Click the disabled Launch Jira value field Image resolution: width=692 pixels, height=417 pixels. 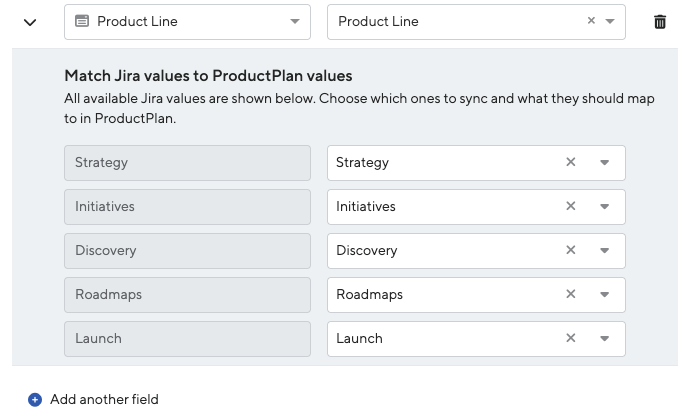tap(187, 339)
